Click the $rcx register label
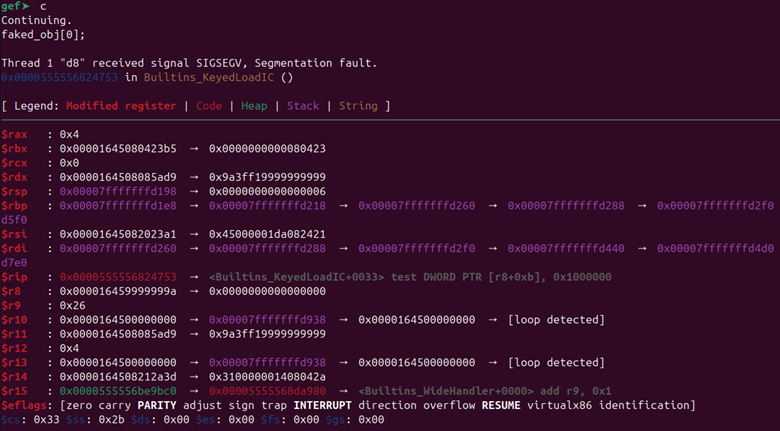 [x=14, y=163]
